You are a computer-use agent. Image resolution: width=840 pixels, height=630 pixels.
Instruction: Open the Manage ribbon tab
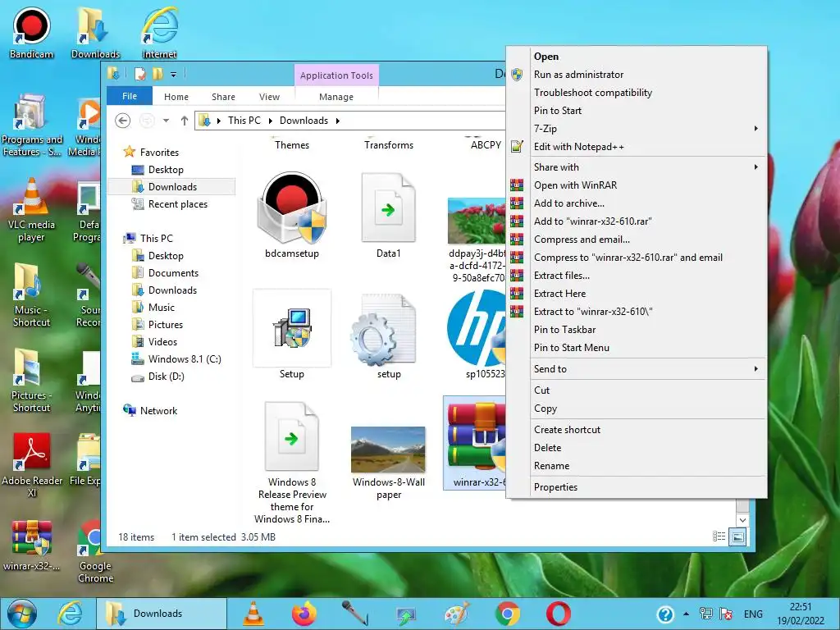(x=336, y=97)
